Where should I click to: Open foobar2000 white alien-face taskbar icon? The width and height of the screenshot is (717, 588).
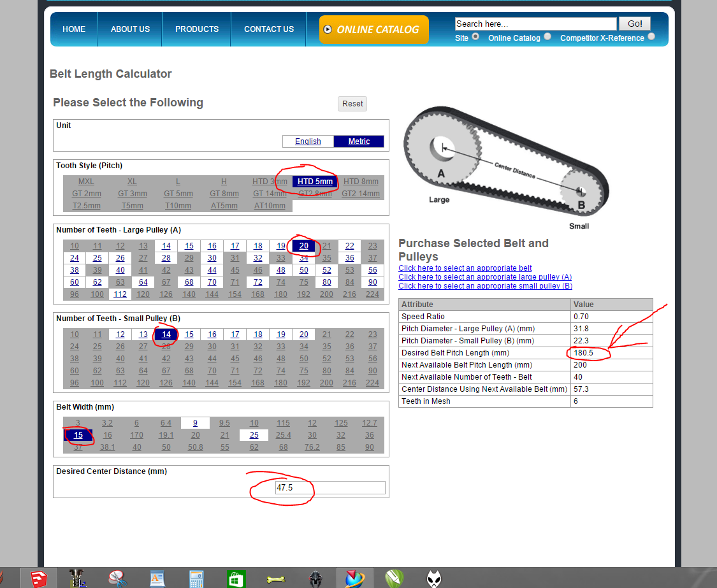tap(435, 578)
